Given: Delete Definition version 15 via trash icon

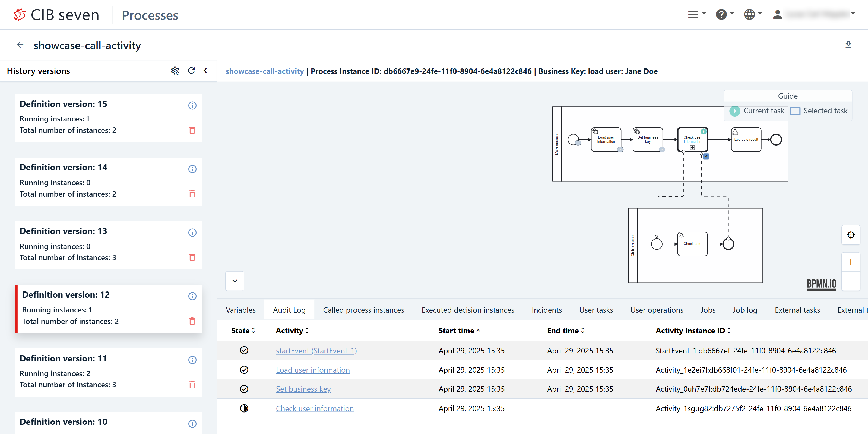Looking at the screenshot, I should (192, 130).
